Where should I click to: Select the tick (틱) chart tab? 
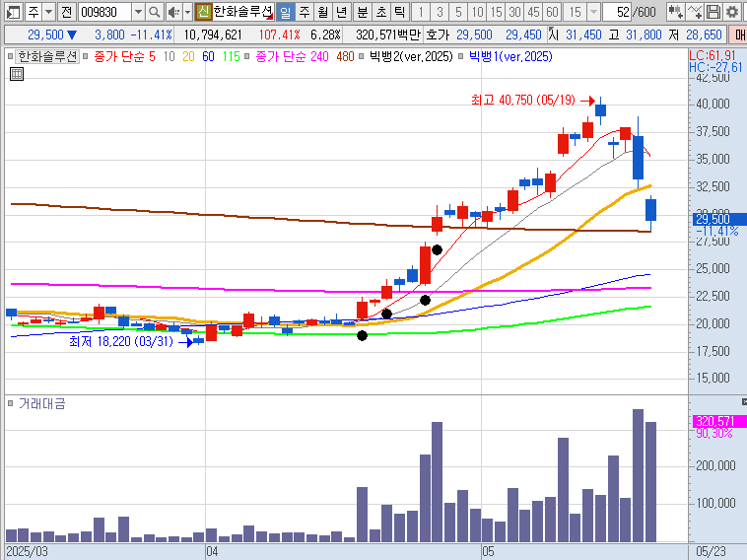tap(399, 12)
